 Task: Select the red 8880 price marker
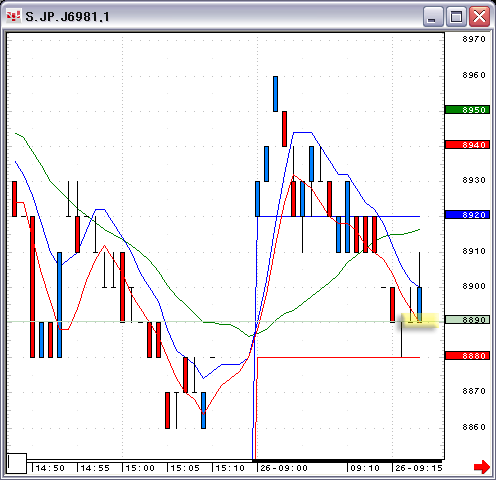tap(467, 356)
